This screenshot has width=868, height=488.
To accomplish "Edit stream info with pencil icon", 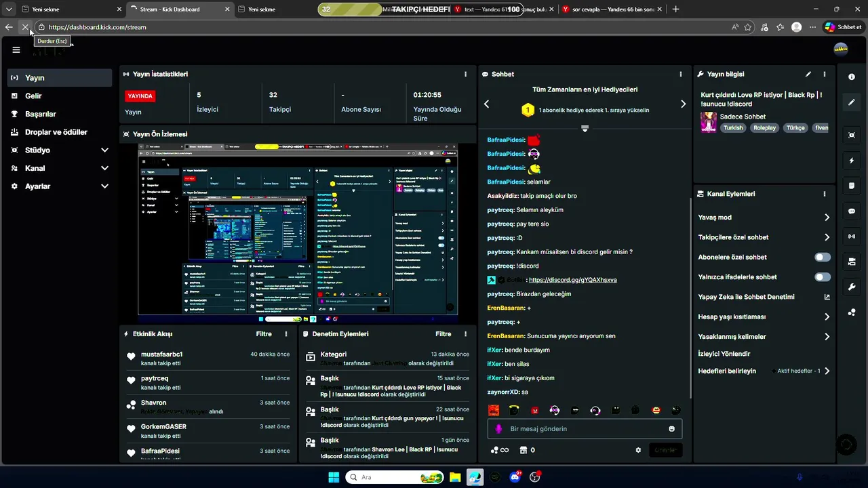I will pyautogui.click(x=808, y=74).
